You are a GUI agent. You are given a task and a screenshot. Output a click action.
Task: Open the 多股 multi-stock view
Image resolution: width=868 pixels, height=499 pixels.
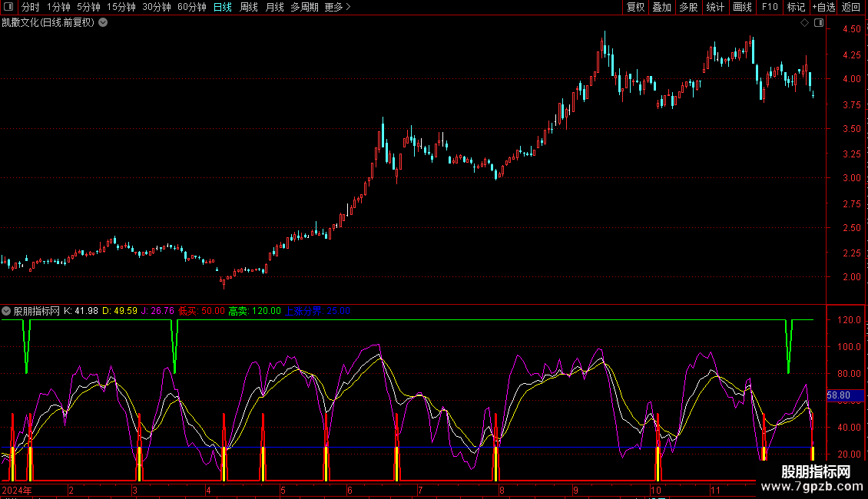click(x=688, y=7)
